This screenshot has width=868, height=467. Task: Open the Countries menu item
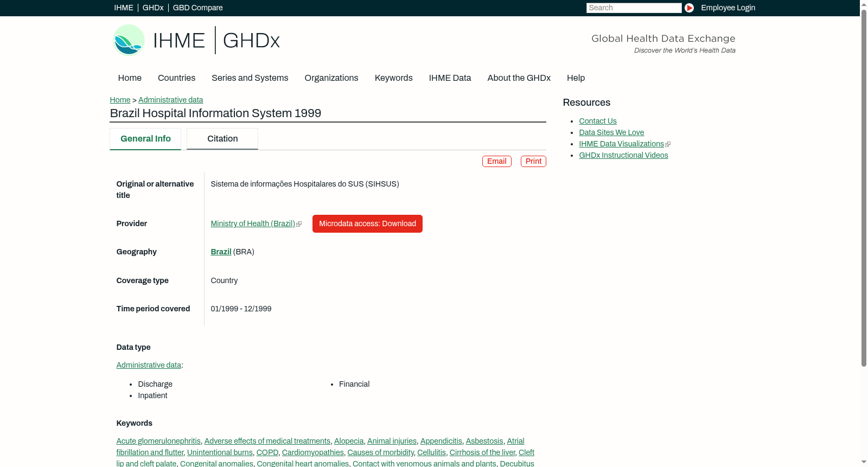pyautogui.click(x=176, y=78)
